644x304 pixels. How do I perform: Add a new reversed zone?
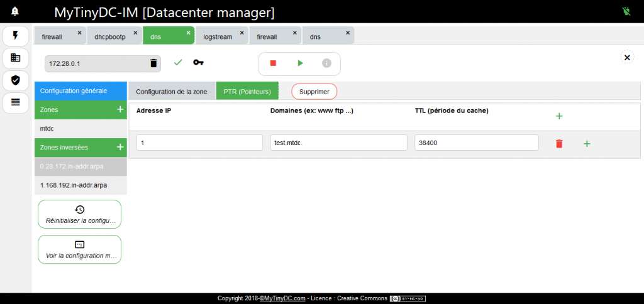pos(119,147)
